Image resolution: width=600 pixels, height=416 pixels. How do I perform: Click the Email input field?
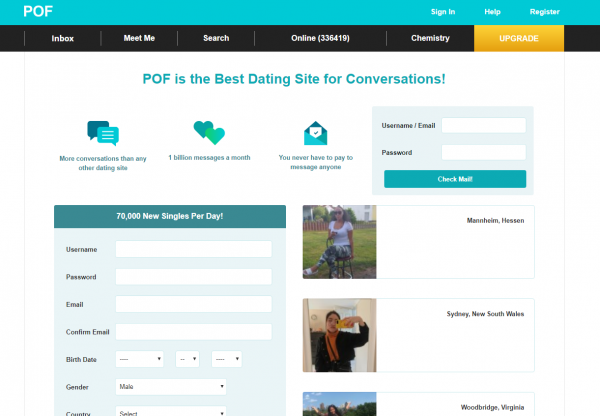point(194,304)
